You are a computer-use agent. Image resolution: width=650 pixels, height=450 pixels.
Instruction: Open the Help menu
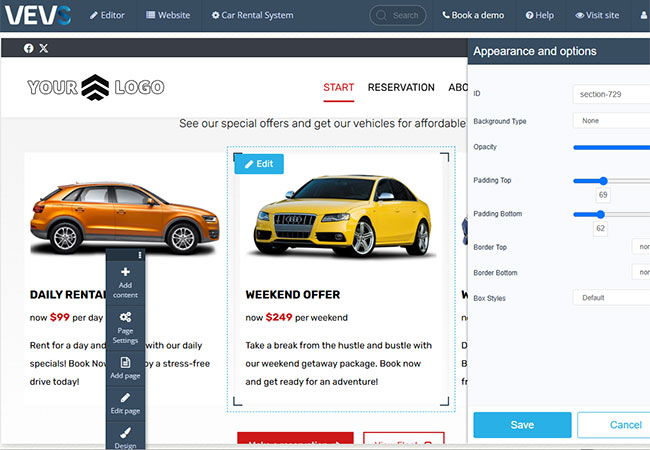539,15
